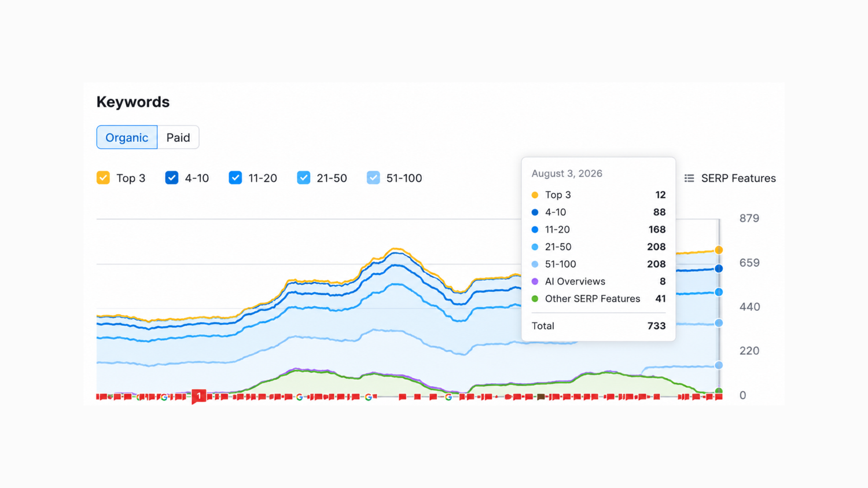Click the purple AI Overviews legend dot
Image resolution: width=868 pixels, height=488 pixels.
tap(535, 282)
